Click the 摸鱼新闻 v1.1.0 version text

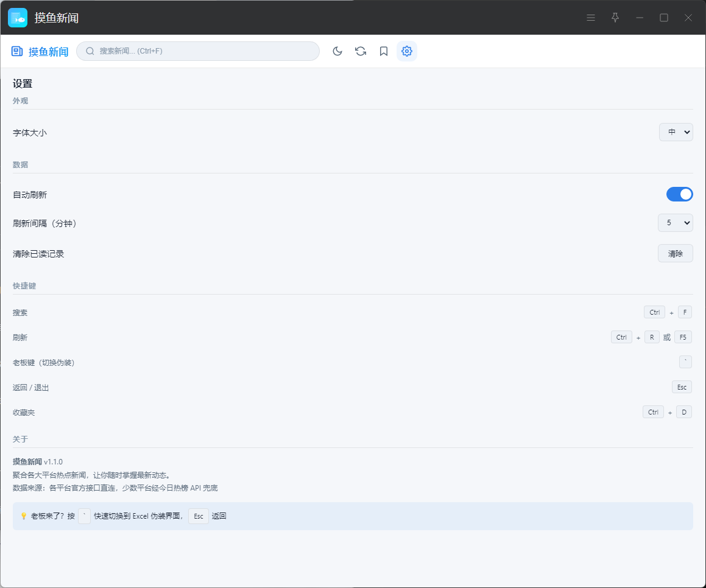(38, 462)
